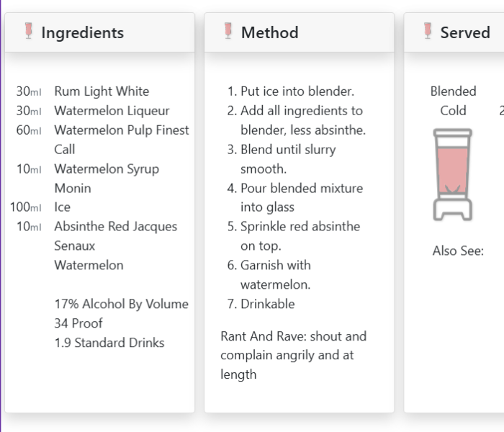The height and width of the screenshot is (432, 504).
Task: Click the Rant And Rave definition text
Action: point(293,355)
